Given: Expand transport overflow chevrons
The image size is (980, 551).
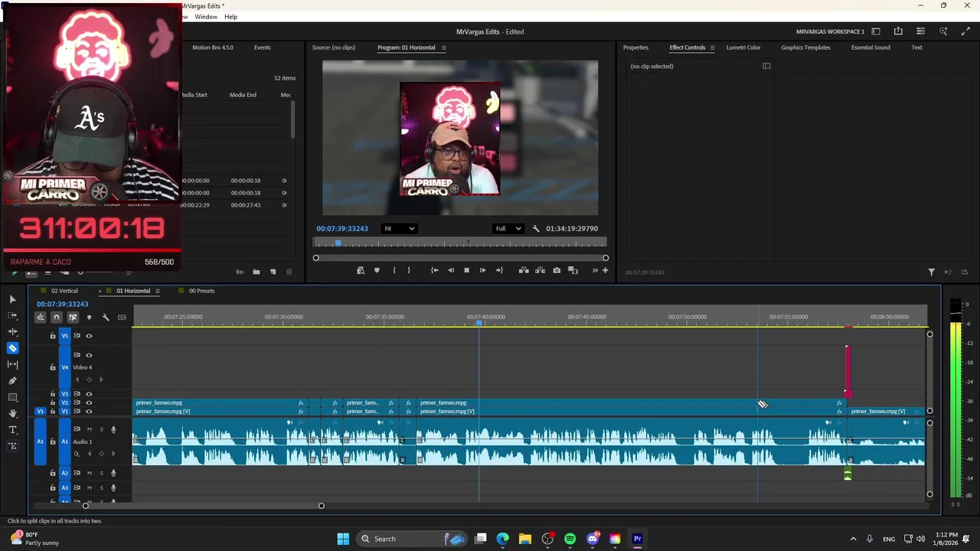Looking at the screenshot, I should pos(595,270).
